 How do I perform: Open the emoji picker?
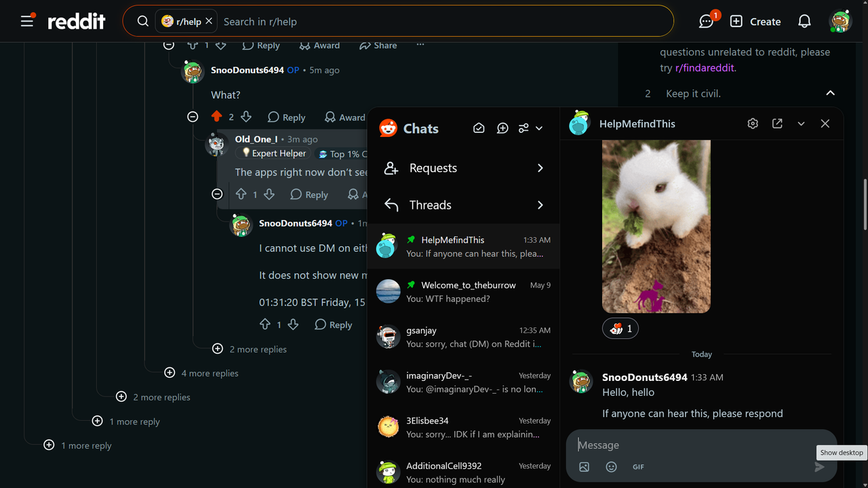(612, 467)
